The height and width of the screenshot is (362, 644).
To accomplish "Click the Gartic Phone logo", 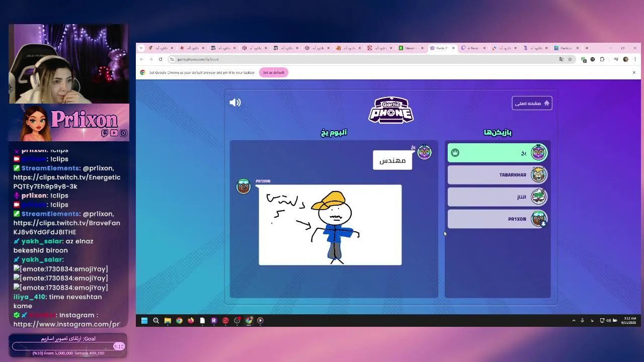I will tap(391, 110).
